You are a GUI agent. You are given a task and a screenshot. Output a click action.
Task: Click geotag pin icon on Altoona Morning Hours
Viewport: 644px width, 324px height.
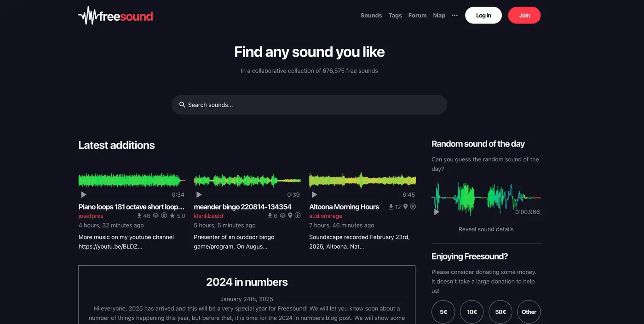(x=405, y=207)
